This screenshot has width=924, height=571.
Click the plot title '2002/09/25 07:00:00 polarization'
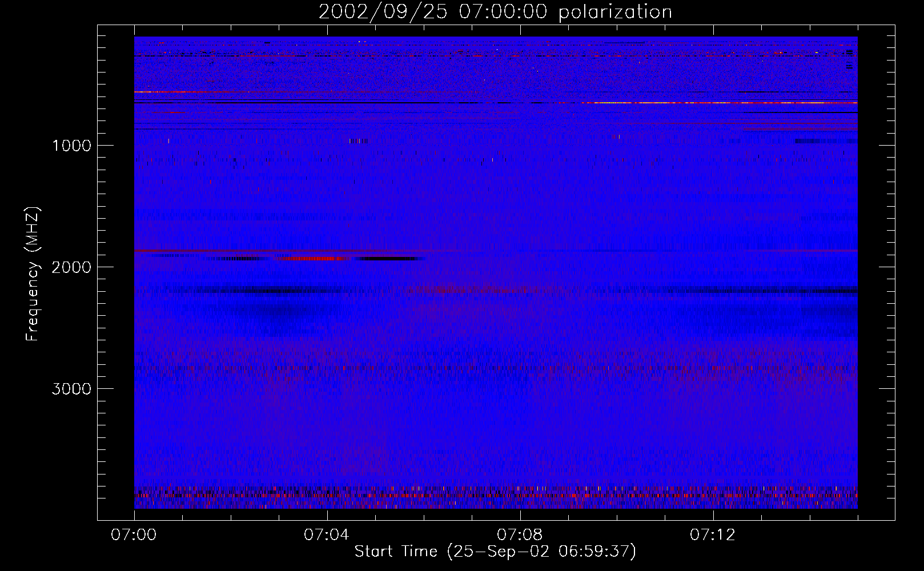pos(495,11)
